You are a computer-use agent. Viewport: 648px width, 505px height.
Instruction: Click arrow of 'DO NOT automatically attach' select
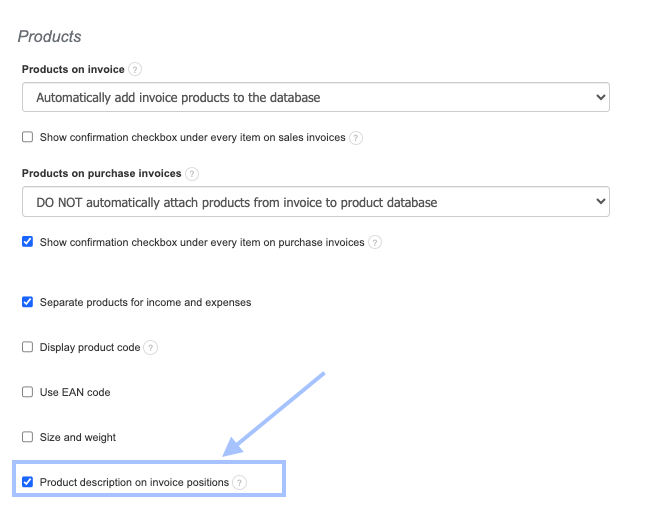600,202
